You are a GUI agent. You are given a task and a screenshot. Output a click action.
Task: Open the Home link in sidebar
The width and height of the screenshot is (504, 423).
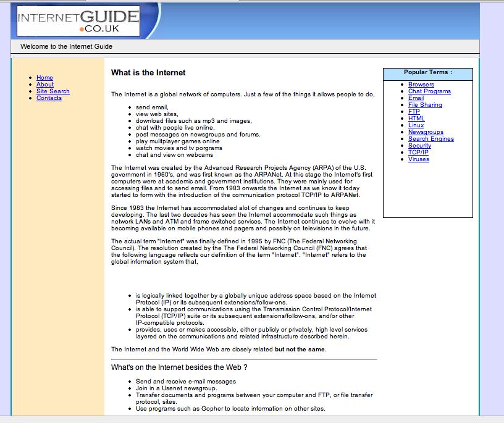(x=44, y=78)
